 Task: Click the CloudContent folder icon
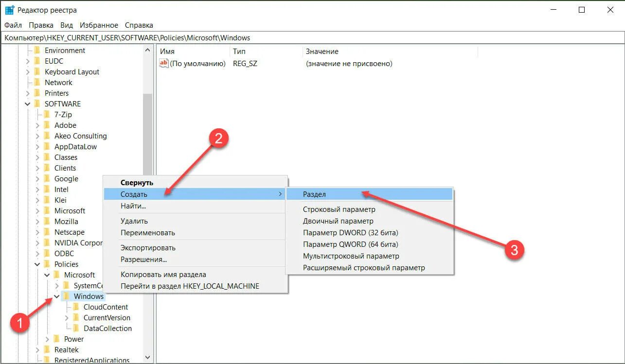point(76,307)
